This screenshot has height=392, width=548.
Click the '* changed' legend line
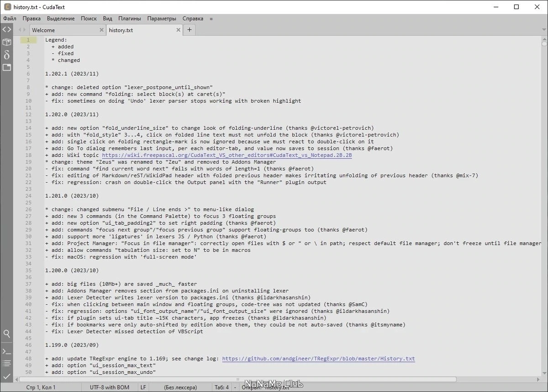tap(65, 60)
